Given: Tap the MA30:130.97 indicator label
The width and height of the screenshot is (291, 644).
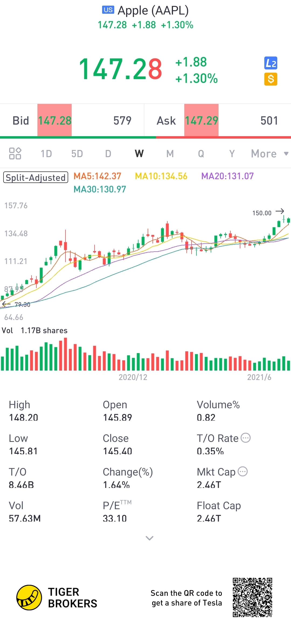Looking at the screenshot, I should 100,189.
